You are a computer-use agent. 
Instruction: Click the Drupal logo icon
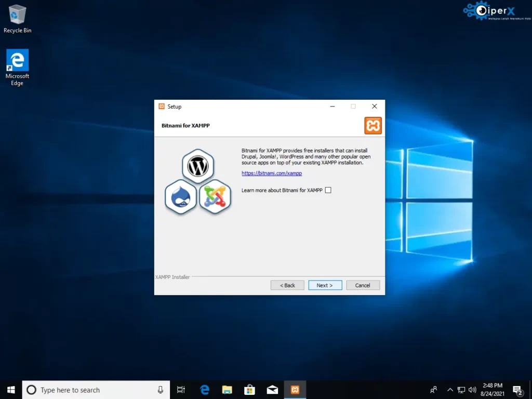point(181,197)
